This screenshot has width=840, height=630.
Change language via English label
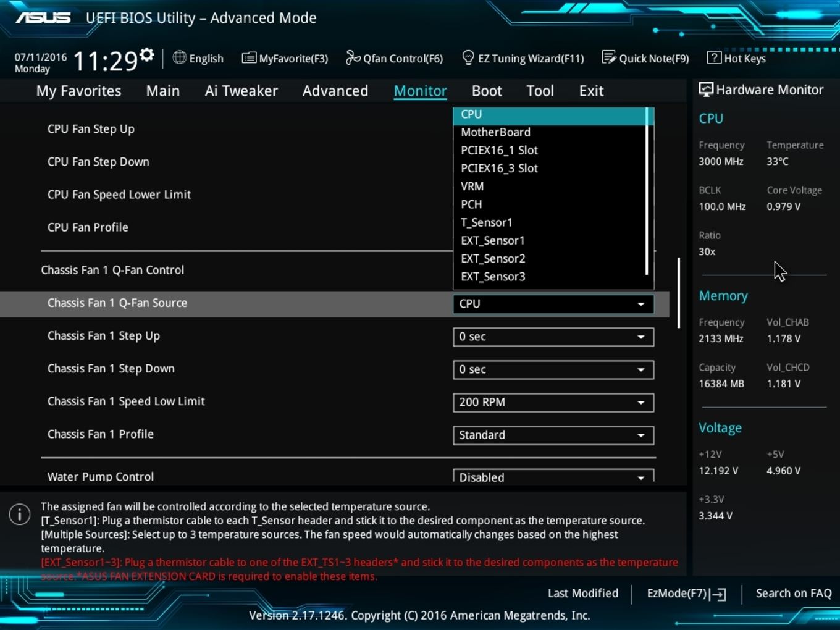tap(206, 59)
